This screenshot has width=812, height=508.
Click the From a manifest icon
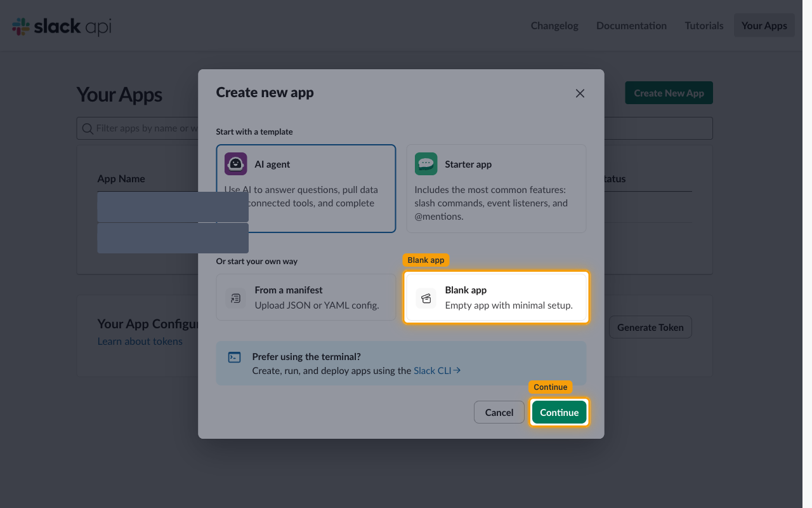click(236, 298)
